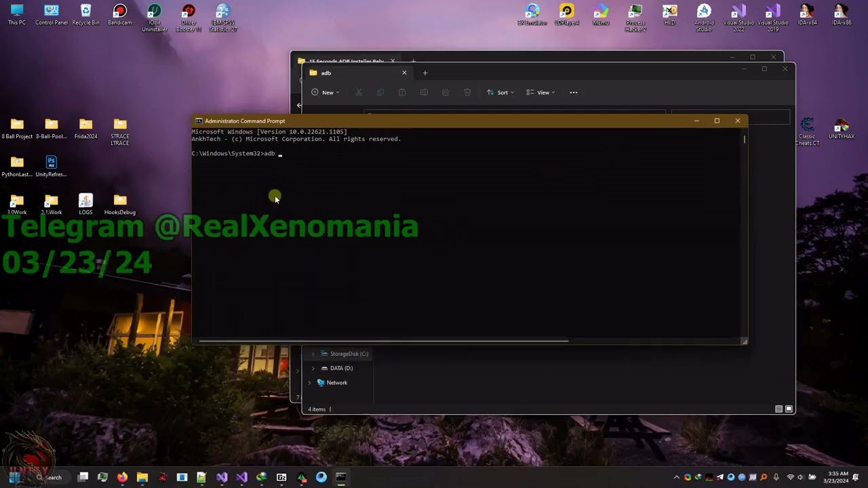The height and width of the screenshot is (488, 868).
Task: Click the Telegram tray icon
Action: click(x=720, y=477)
